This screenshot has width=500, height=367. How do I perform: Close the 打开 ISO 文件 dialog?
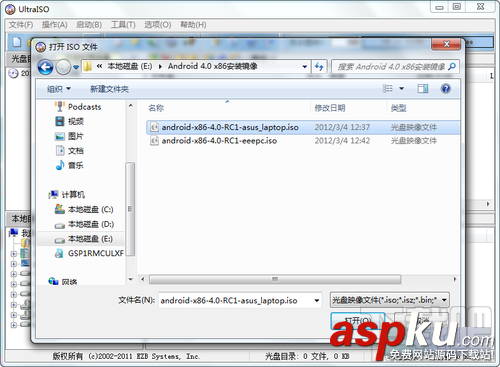[447, 44]
